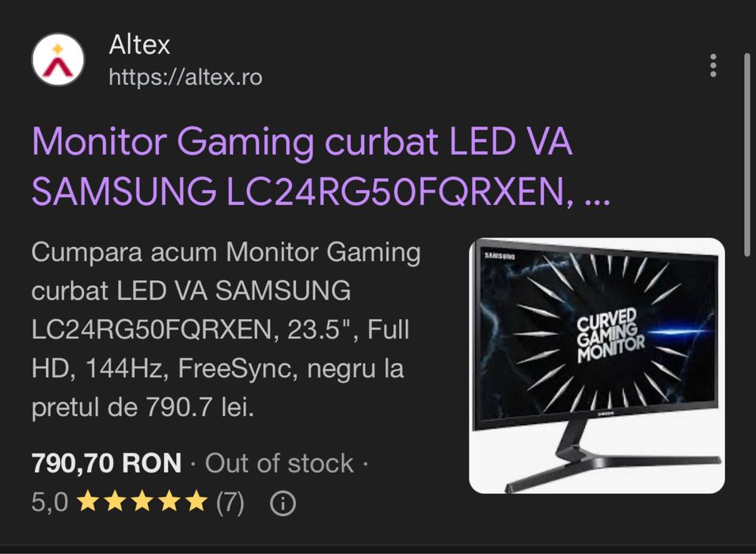This screenshot has width=756, height=554.
Task: Click the (7) review count
Action: pyautogui.click(x=230, y=503)
